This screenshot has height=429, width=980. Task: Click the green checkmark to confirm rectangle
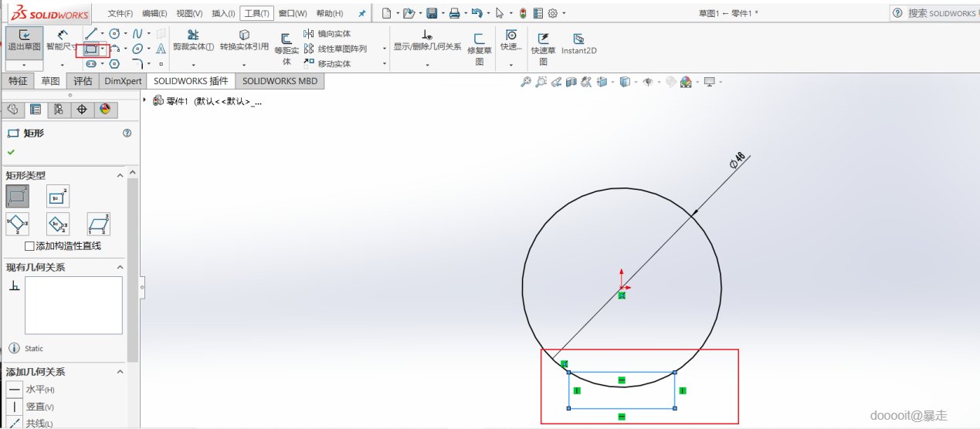pyautogui.click(x=11, y=152)
